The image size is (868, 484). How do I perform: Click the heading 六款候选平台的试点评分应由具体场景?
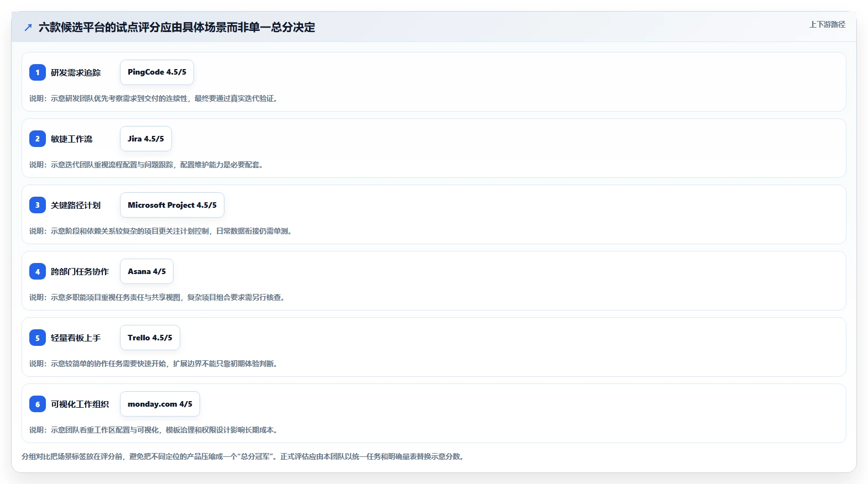tap(177, 27)
